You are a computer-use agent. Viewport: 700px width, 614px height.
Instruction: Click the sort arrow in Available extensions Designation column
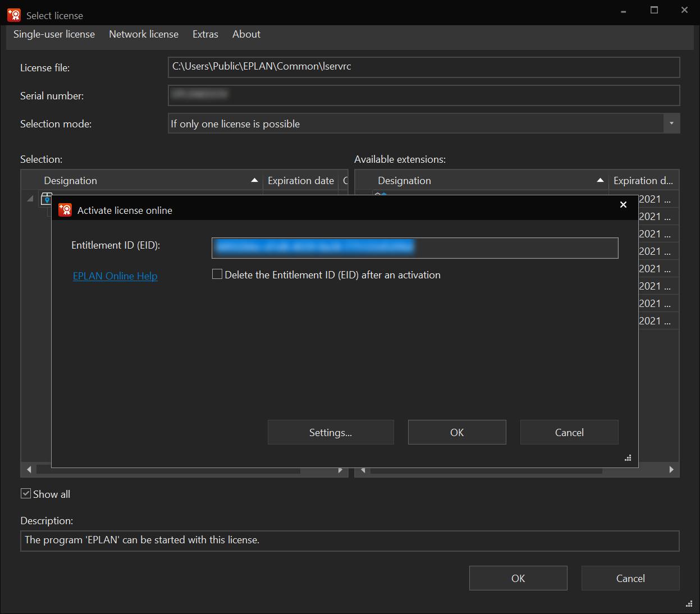click(x=600, y=181)
